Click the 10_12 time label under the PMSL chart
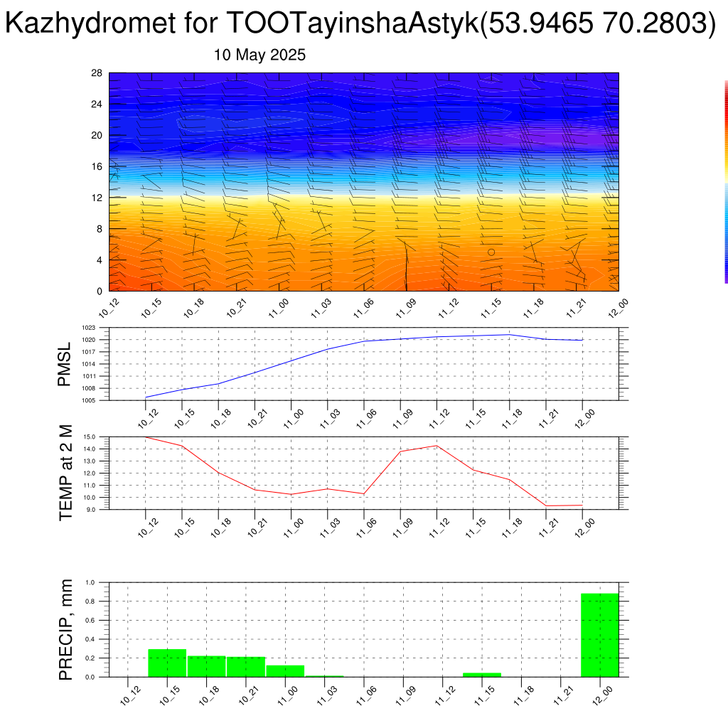This screenshot has height=728, width=728. [x=149, y=418]
